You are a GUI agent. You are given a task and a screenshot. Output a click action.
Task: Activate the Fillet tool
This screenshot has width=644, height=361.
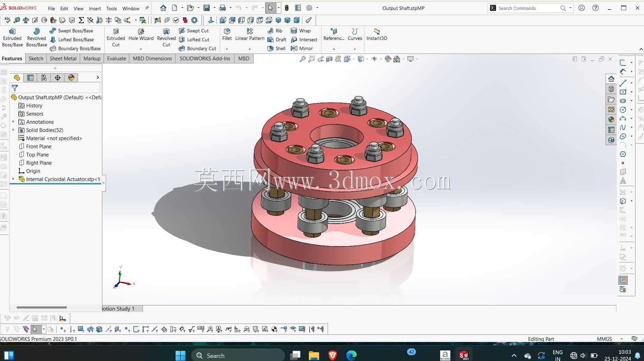point(227,34)
